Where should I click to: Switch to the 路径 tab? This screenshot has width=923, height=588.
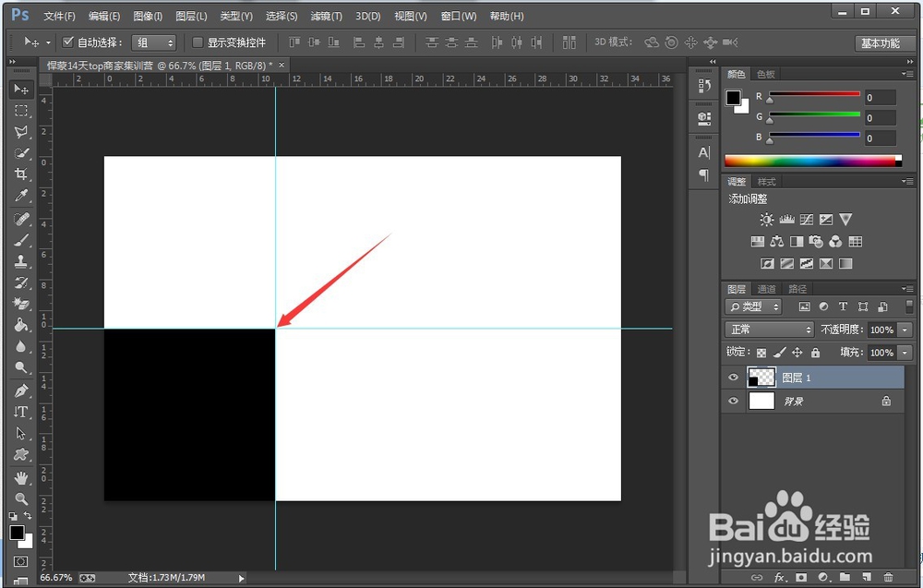[x=797, y=289]
